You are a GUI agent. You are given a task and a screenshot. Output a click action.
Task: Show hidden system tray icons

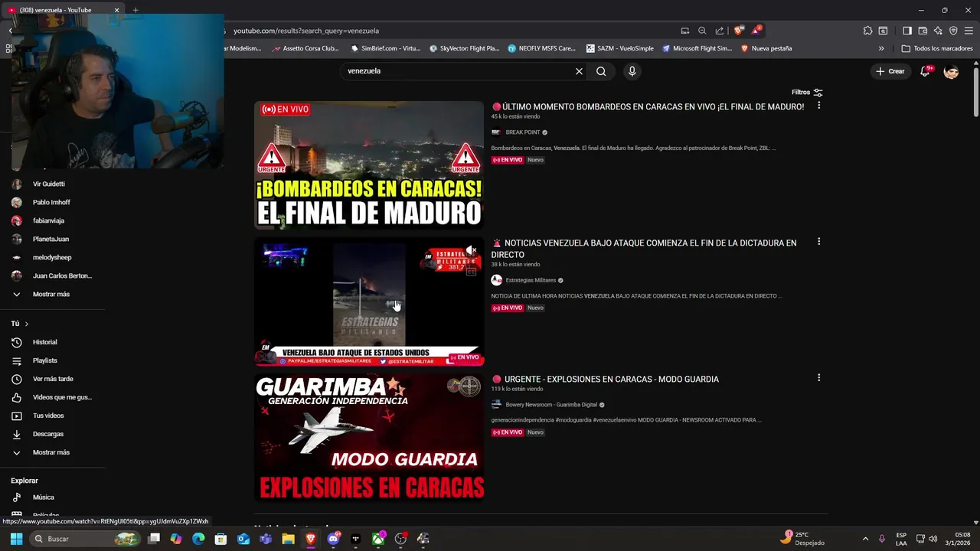coord(865,539)
